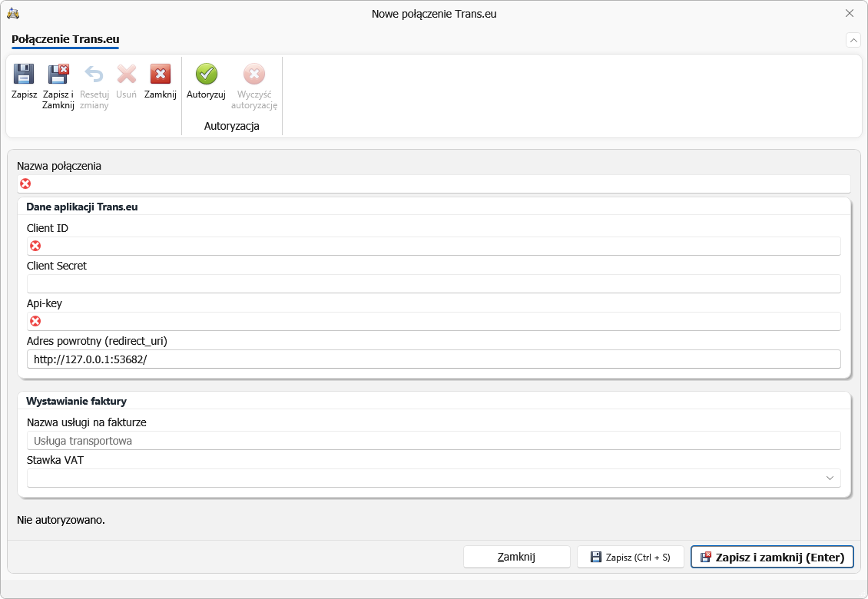Click the 'Stawka VAT' label
The width and height of the screenshot is (868, 599).
pos(55,460)
